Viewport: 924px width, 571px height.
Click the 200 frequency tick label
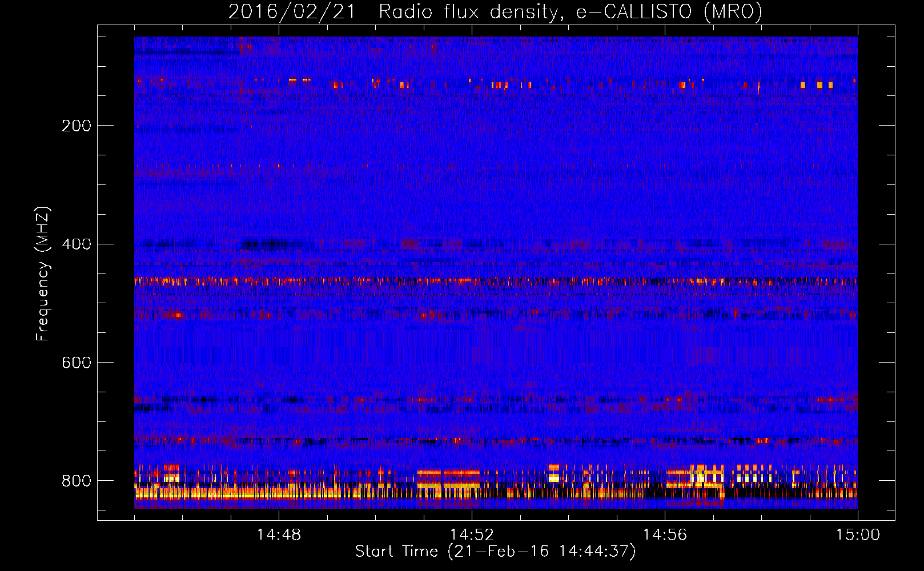76,126
